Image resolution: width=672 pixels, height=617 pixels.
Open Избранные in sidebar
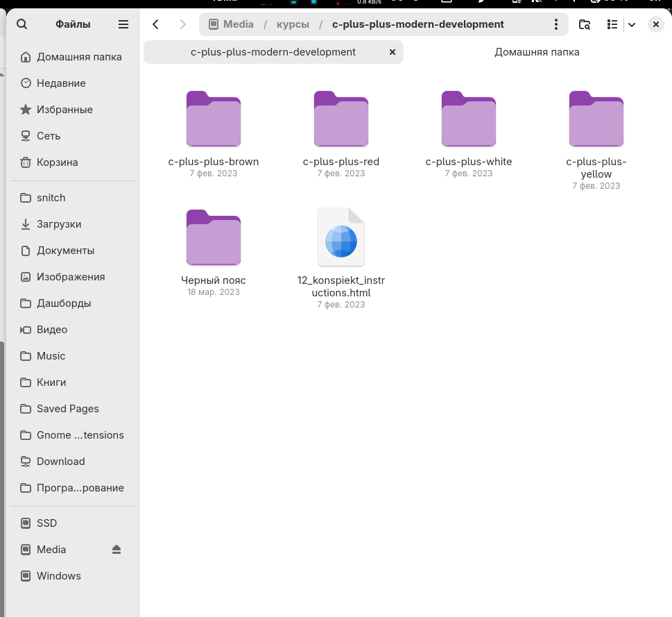(x=73, y=110)
